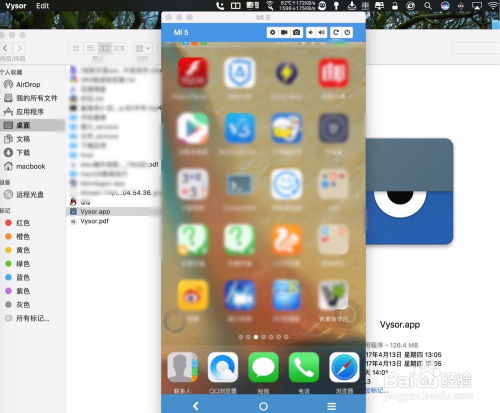Open the AirPlay display menu in the menu bar

(477, 6)
